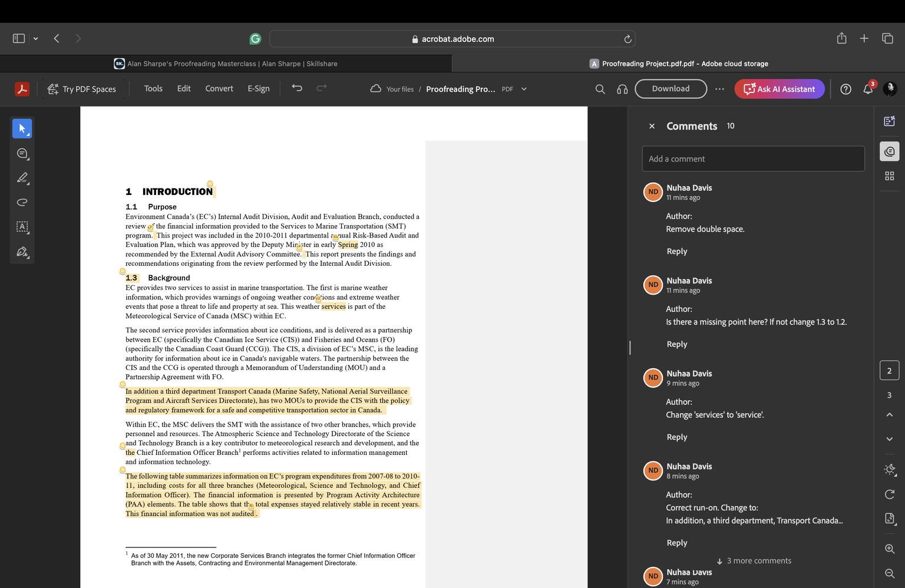
Task: Click the Download button
Action: 671,88
